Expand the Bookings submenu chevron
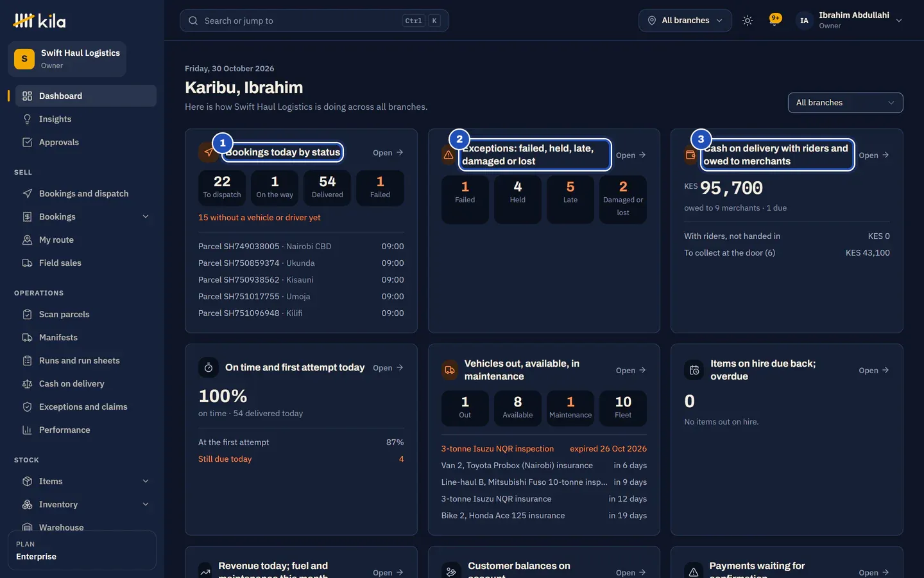This screenshot has width=924, height=578. click(x=146, y=216)
